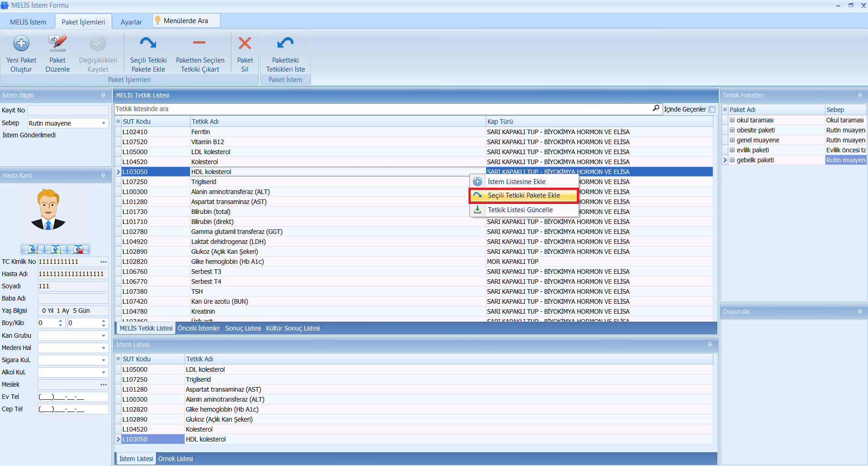Click the Ev Tel phone field

coord(73,397)
